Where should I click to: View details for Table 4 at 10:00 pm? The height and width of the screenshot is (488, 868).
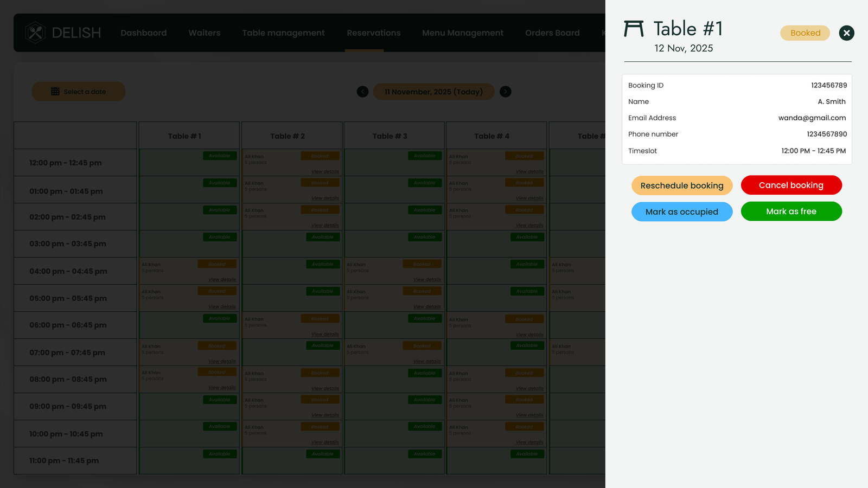[529, 442]
